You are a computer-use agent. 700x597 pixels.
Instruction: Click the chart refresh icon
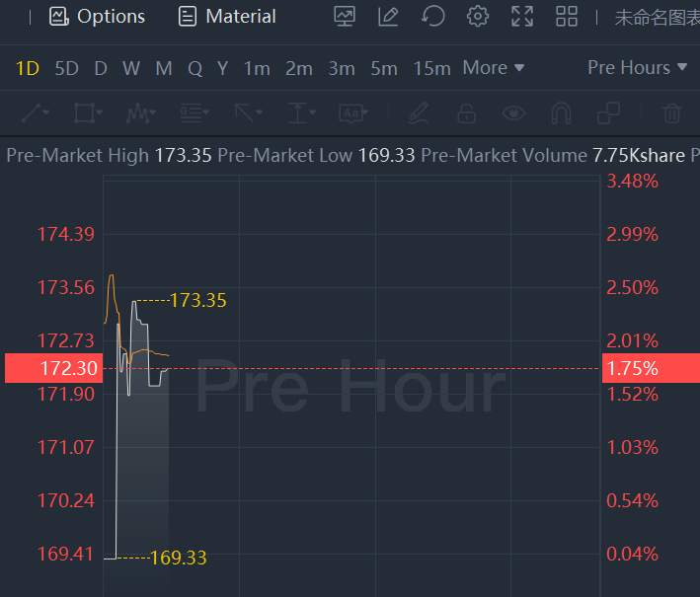point(432,17)
